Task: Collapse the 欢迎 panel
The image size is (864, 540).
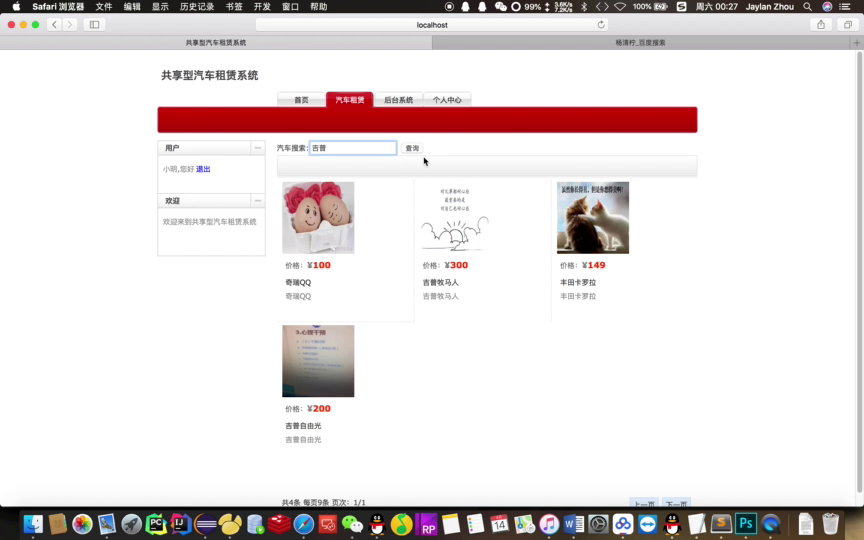Action: [257, 201]
